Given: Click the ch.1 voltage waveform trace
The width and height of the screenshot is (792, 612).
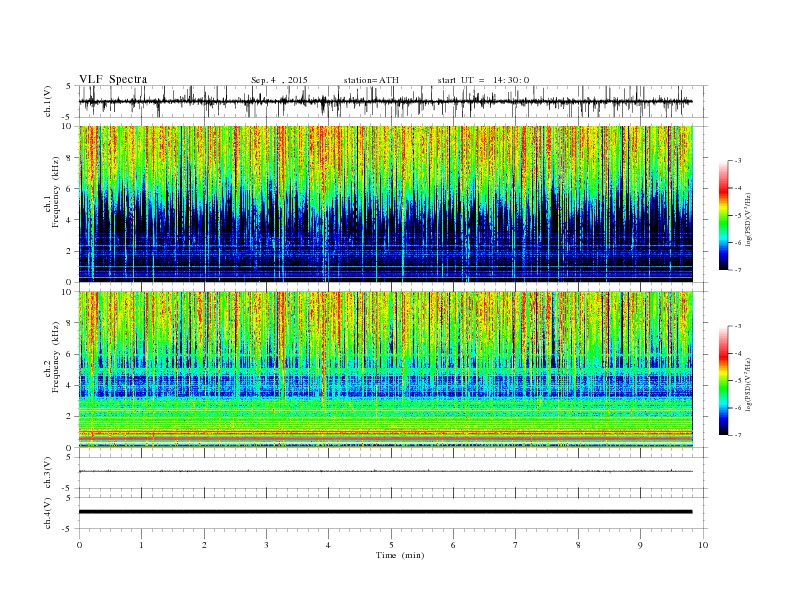Looking at the screenshot, I should [385, 101].
